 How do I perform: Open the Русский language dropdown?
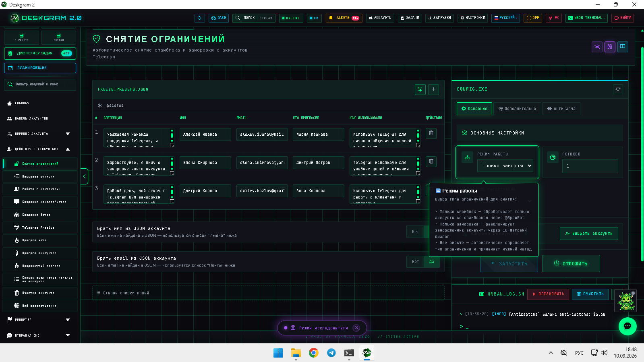point(506,18)
